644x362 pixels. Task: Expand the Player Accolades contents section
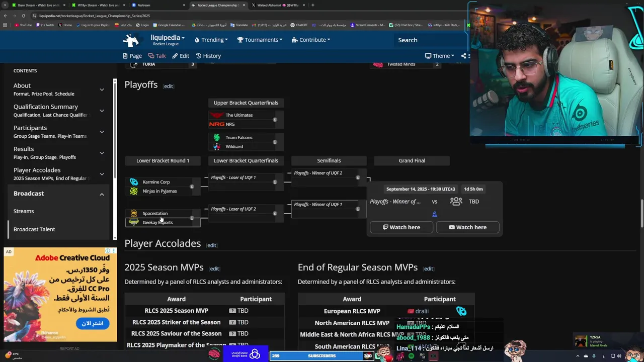tap(102, 174)
